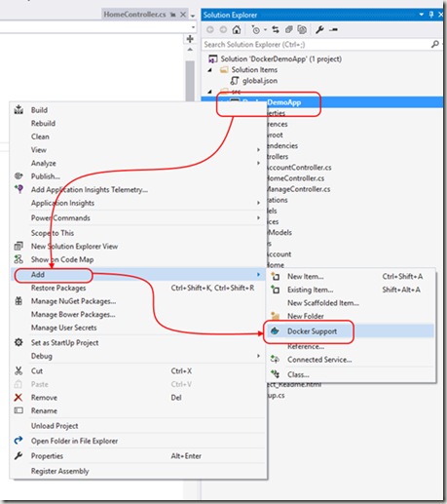
Task: Click the search magnifier in Solution Explorer
Action: coord(435,44)
